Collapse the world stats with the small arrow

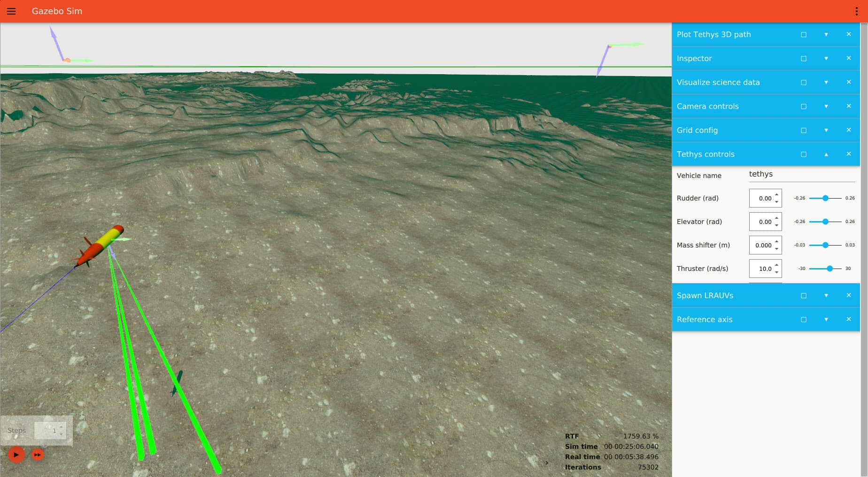point(547,463)
